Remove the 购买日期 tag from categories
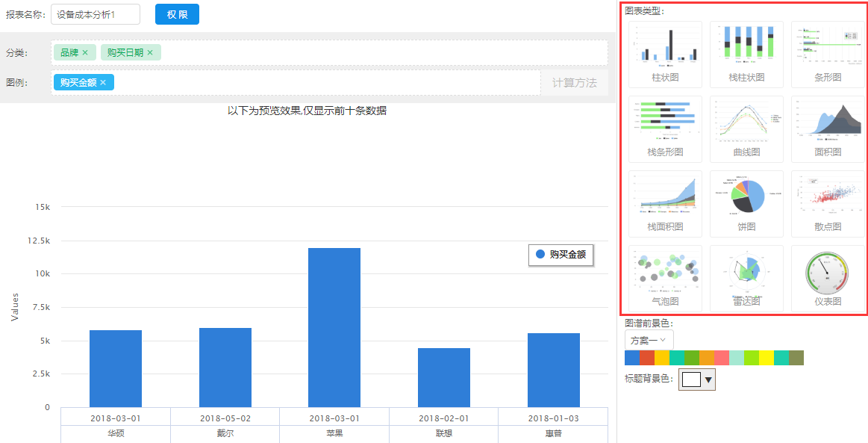Viewport: 868px width, 443px height. (x=150, y=52)
